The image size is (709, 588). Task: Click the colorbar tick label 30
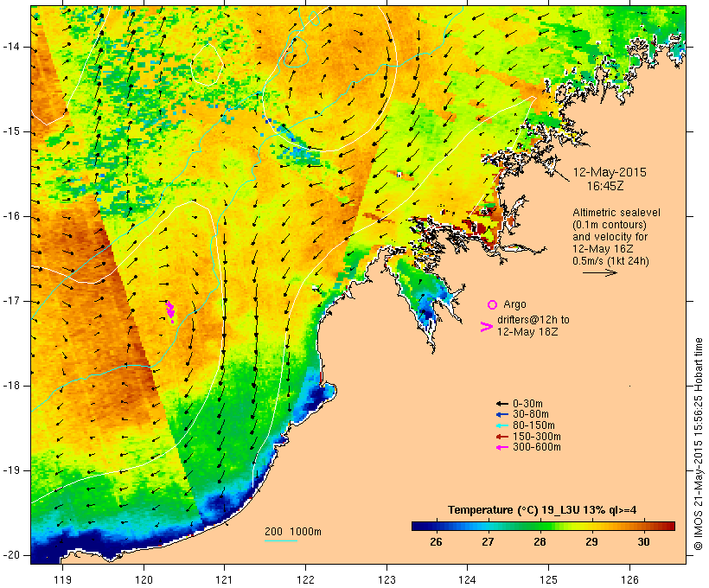(x=644, y=542)
